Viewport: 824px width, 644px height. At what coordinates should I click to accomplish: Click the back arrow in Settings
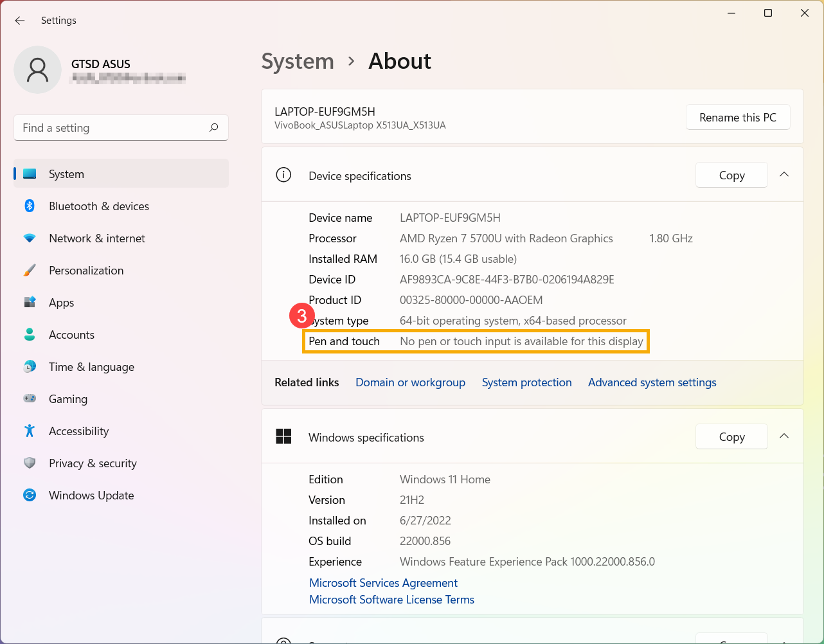coord(20,21)
